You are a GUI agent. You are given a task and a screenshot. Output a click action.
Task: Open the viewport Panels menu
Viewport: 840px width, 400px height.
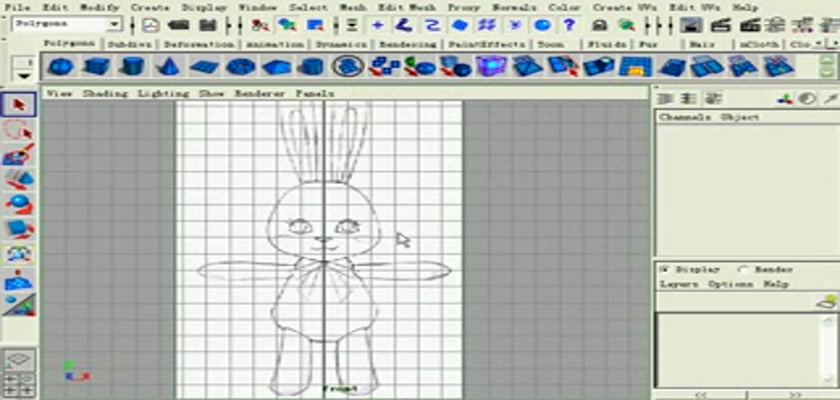[315, 93]
